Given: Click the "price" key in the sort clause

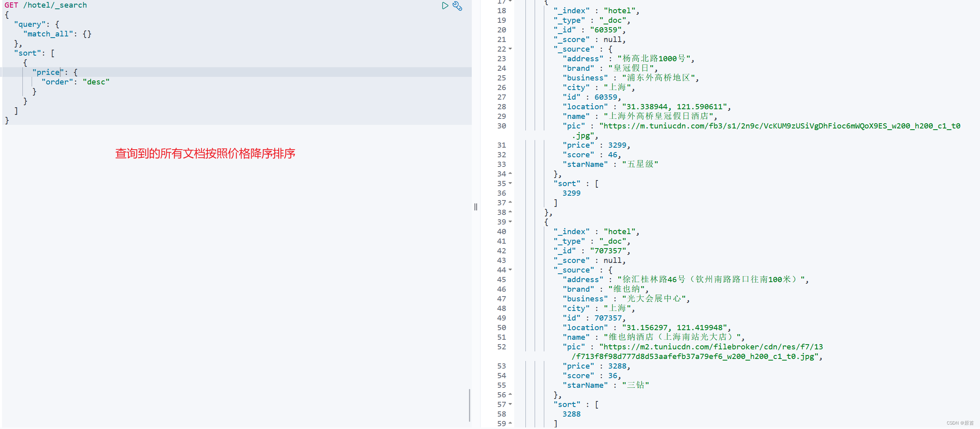Looking at the screenshot, I should (48, 72).
